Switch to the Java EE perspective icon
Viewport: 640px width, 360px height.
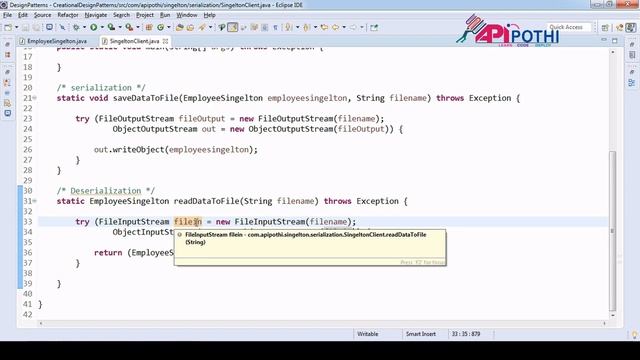620,27
